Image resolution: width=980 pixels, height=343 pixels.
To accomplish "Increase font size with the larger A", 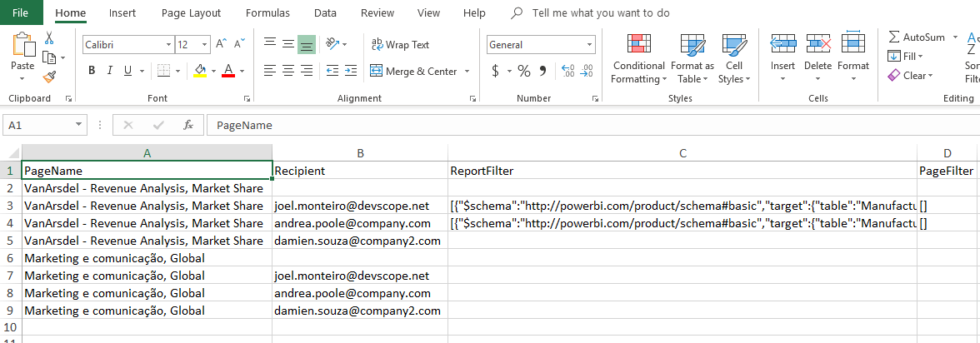I will (222, 44).
